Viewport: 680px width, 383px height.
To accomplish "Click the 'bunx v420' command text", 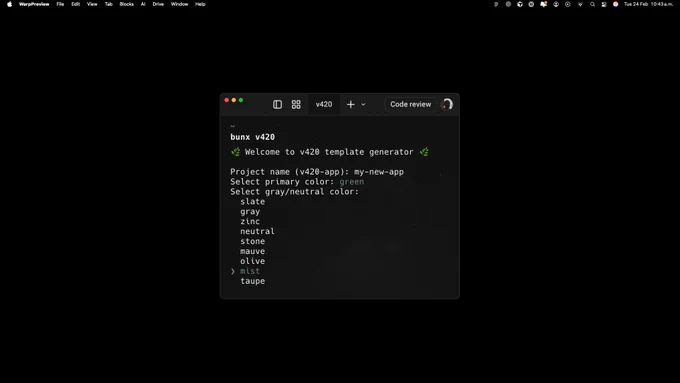I will coord(252,137).
